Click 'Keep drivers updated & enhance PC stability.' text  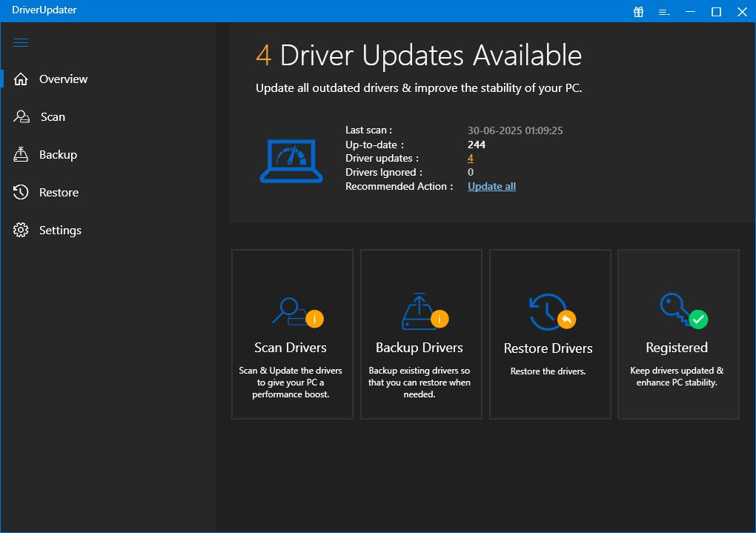[677, 377]
